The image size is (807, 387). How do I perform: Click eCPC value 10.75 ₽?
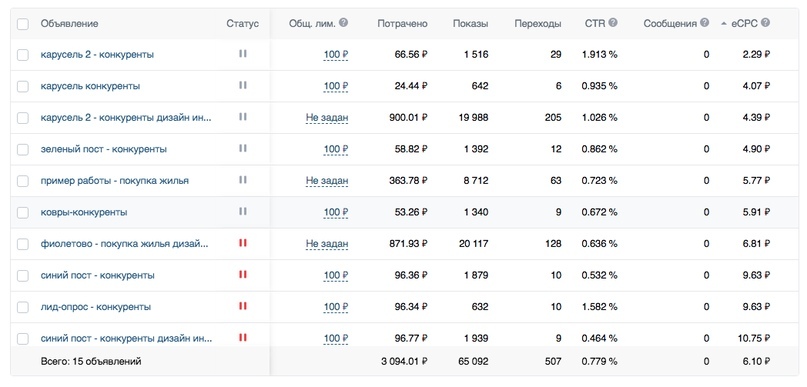pos(753,339)
